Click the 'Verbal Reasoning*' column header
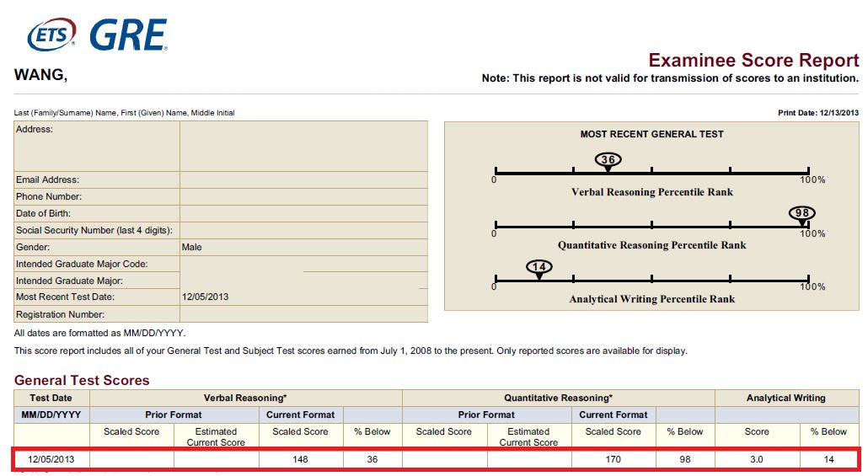The width and height of the screenshot is (868, 476). [245, 398]
